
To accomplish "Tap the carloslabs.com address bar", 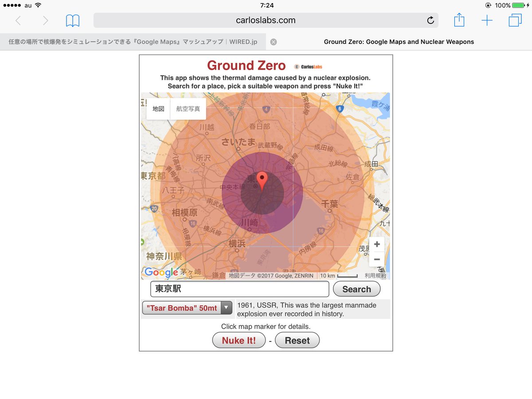I will pos(266,20).
